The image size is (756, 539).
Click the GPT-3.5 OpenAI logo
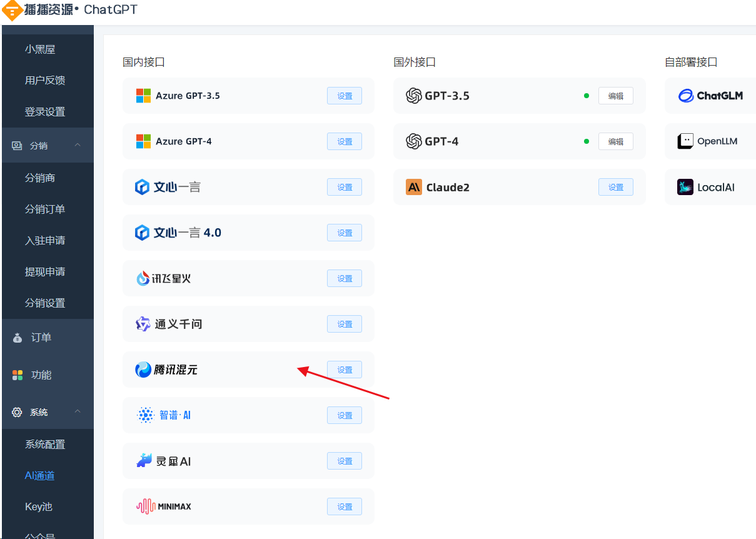(413, 96)
